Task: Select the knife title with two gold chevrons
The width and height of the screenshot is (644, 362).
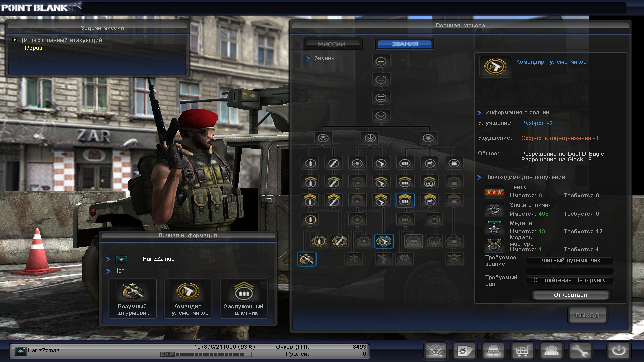Action: point(334,200)
